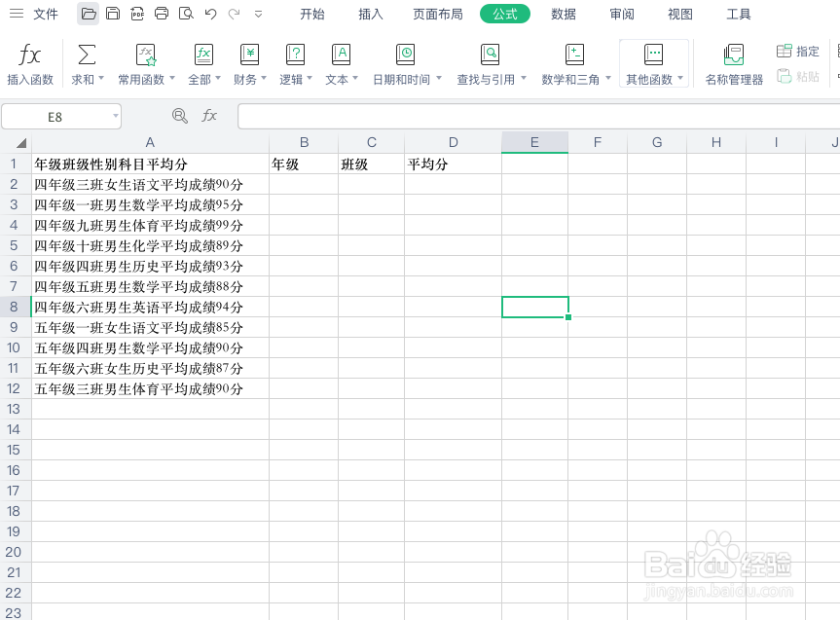Redo the last action

click(232, 14)
